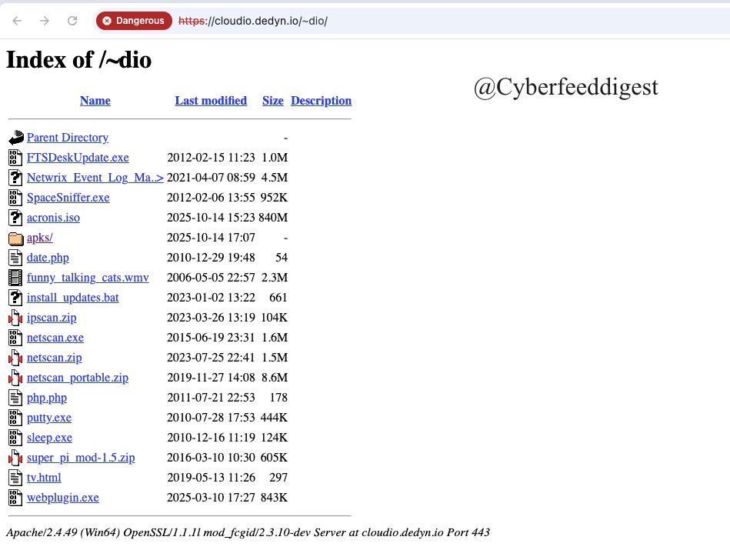Open the Parent Directory link

pyautogui.click(x=68, y=138)
